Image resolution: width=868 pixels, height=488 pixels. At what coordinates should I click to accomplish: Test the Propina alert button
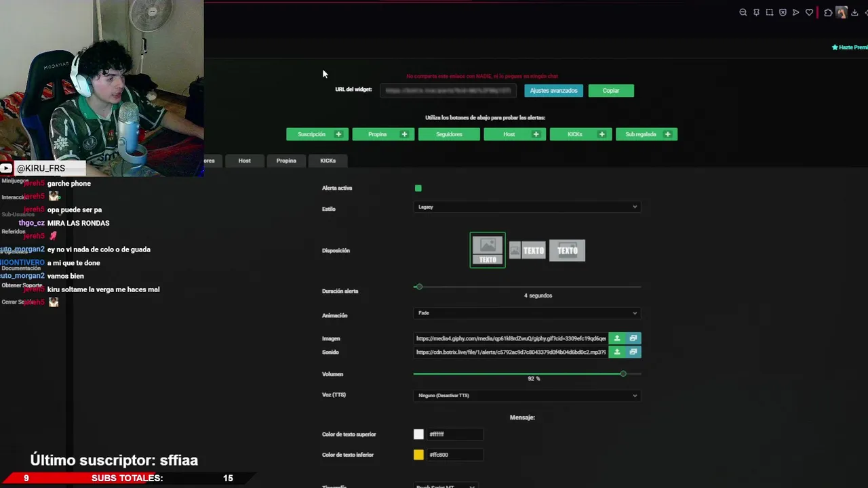coord(383,134)
